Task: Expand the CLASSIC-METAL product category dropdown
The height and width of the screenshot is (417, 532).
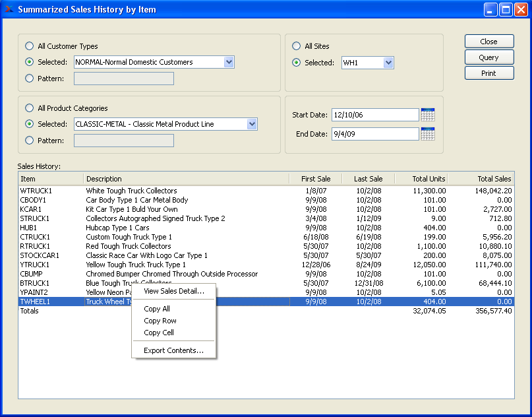Action: point(251,124)
